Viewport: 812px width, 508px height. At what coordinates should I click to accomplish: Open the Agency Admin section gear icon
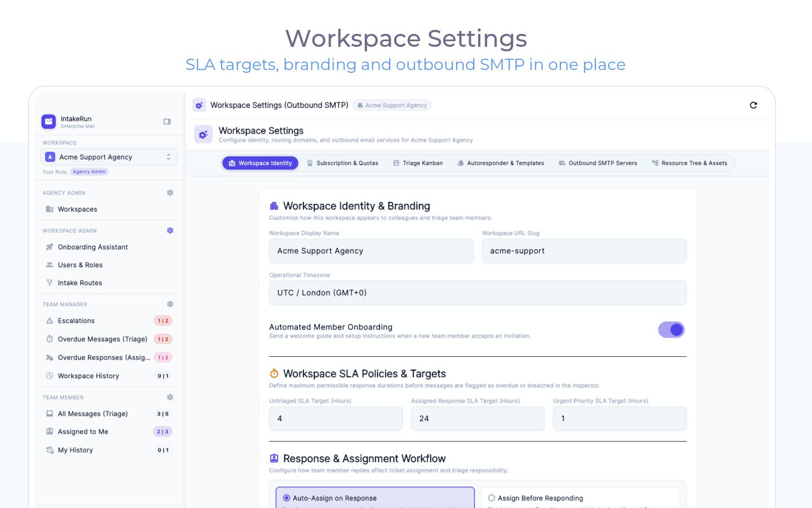pos(170,192)
